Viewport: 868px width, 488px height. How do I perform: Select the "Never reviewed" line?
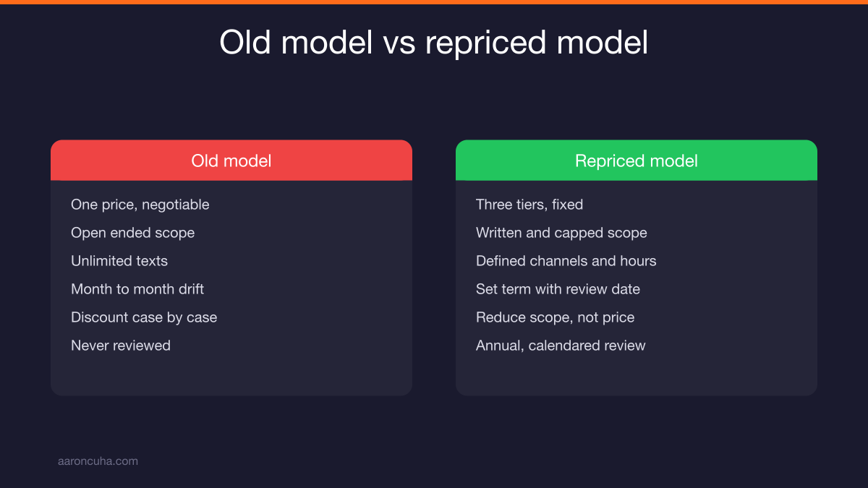(x=121, y=346)
